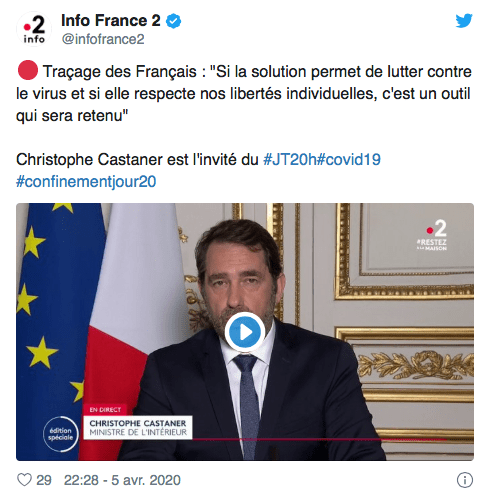Click the édition spéciale badge in video
The width and height of the screenshot is (491, 496).
point(61,434)
